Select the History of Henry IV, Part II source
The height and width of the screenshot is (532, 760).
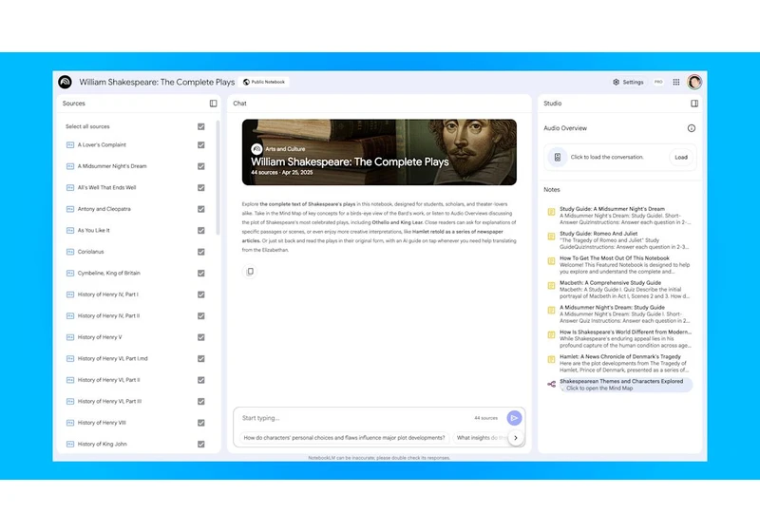(x=108, y=316)
